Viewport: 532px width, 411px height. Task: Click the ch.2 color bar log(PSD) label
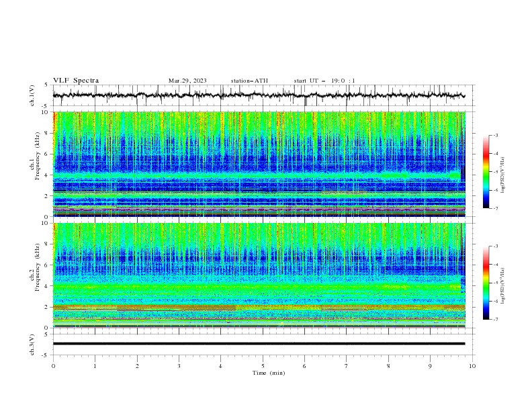click(502, 285)
